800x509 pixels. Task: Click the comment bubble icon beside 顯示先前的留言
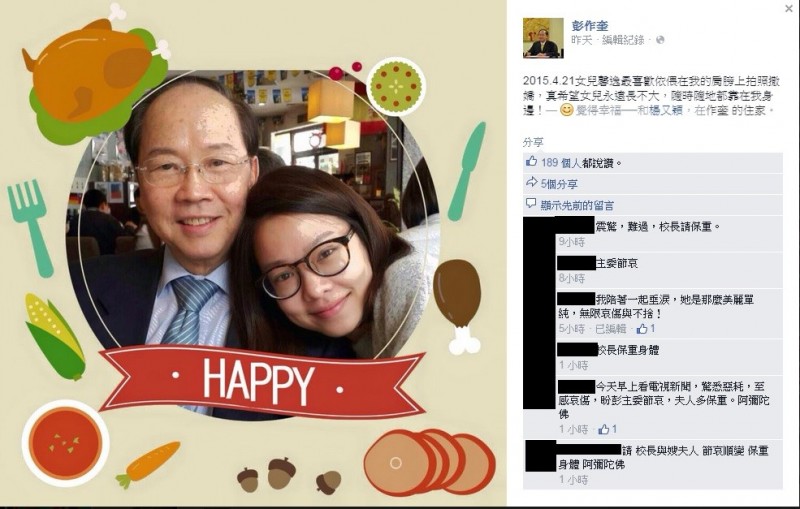(531, 204)
